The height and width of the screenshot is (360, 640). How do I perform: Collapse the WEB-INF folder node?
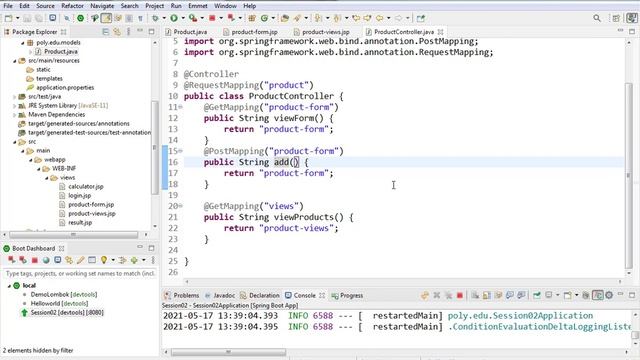tap(39, 169)
